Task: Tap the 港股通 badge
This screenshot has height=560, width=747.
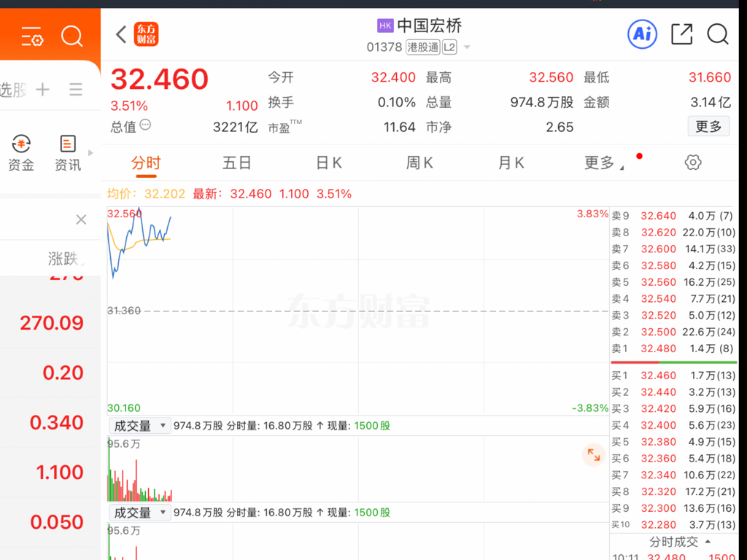Action: coord(422,47)
